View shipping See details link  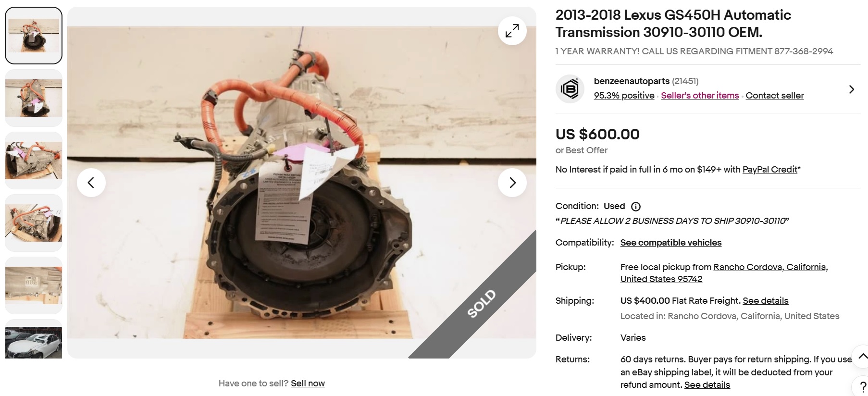tap(765, 301)
